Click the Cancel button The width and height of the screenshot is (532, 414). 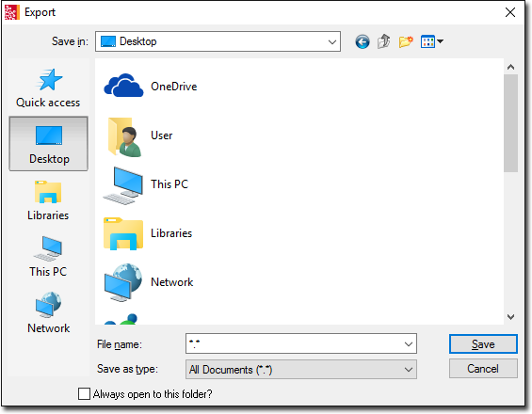point(483,369)
